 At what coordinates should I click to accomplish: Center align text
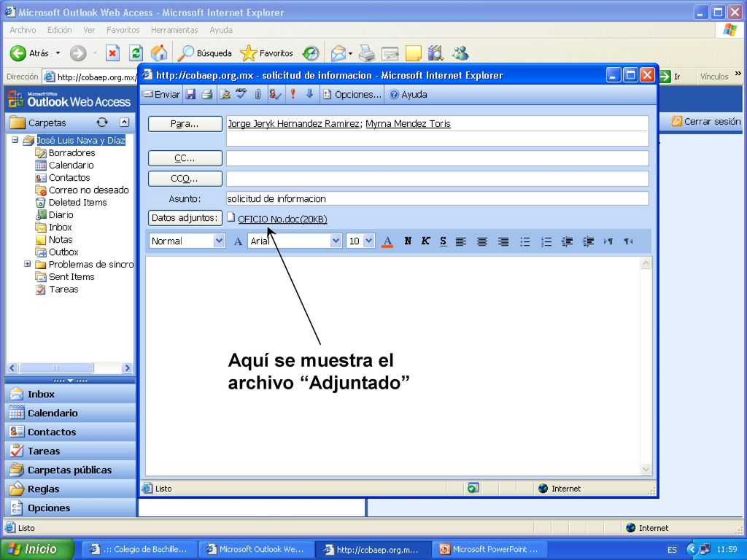tap(481, 241)
